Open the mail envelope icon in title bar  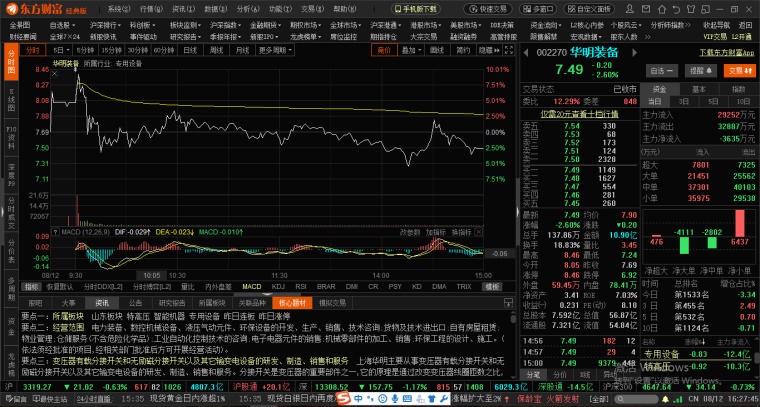point(644,8)
